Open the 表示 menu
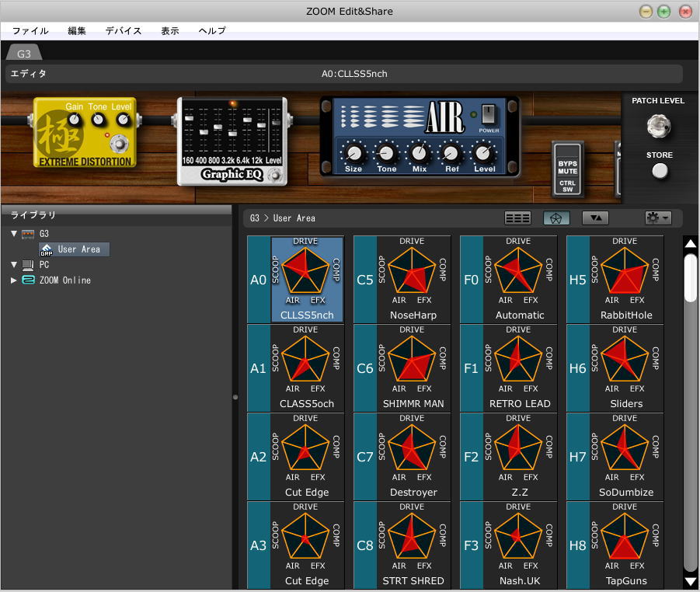The image size is (700, 592). coord(170,31)
